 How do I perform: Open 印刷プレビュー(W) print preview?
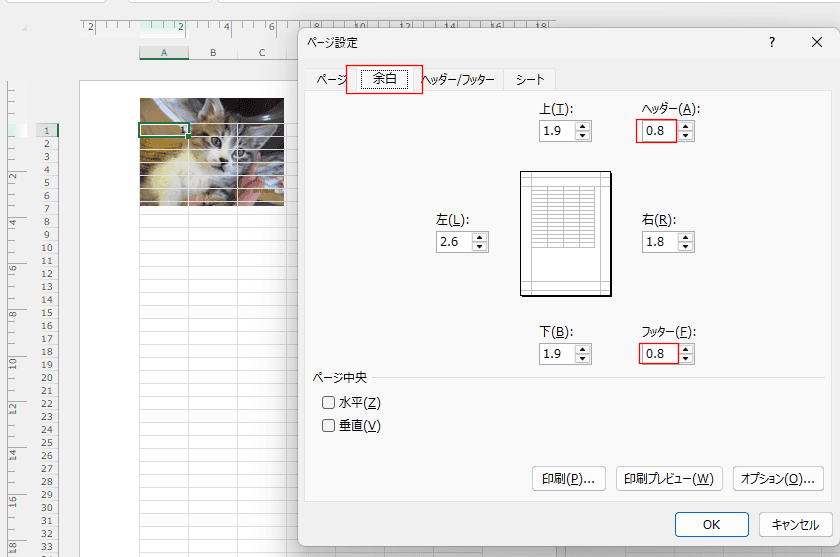pos(669,479)
